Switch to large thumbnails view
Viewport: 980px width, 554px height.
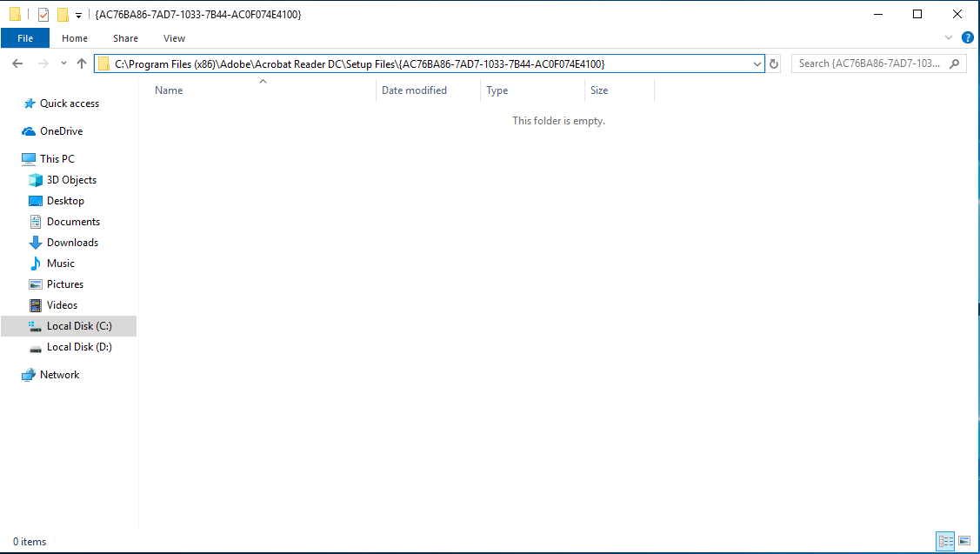tap(966, 541)
